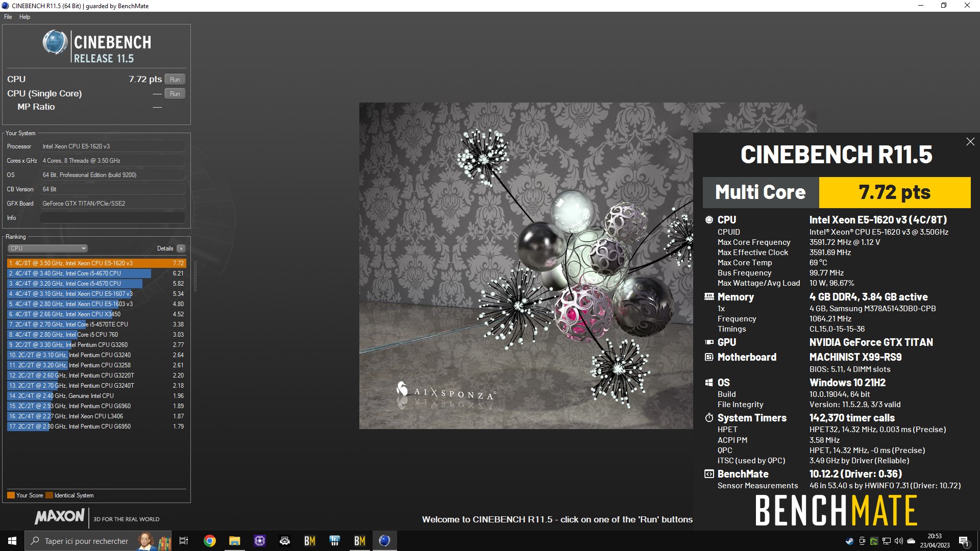Open the notification center icon
This screenshot has height=551, width=980.
coord(964,541)
